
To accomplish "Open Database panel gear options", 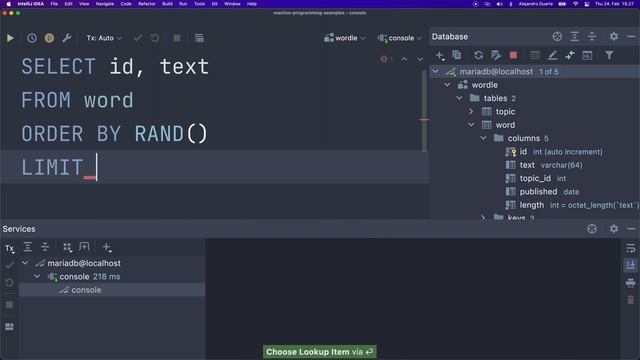I will (x=614, y=37).
